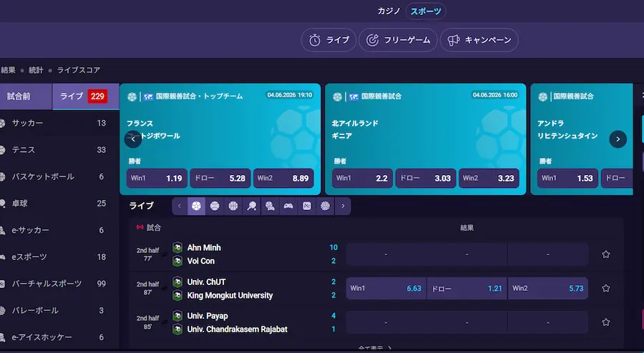Click soccer ball icon on 北アイルランド card header
The image size is (644, 353).
coord(337,96)
